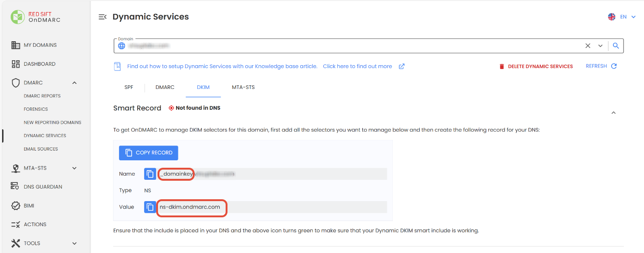Click the external link icon
Image resolution: width=644 pixels, height=253 pixels.
coord(402,66)
